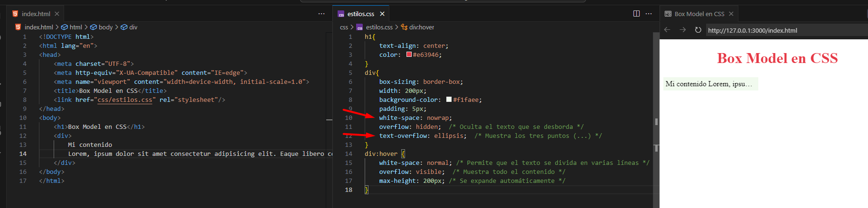
Task: Click the overflow: visible declaration
Action: click(x=412, y=172)
